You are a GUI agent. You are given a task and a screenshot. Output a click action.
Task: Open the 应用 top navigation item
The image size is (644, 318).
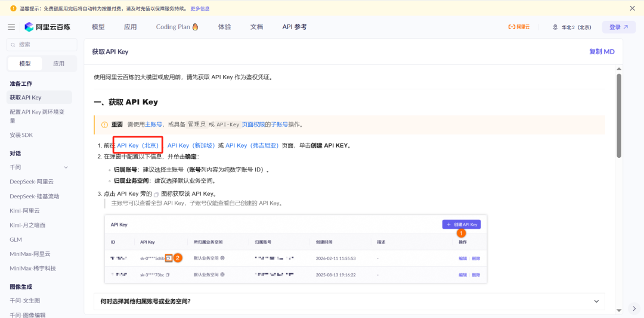[130, 27]
